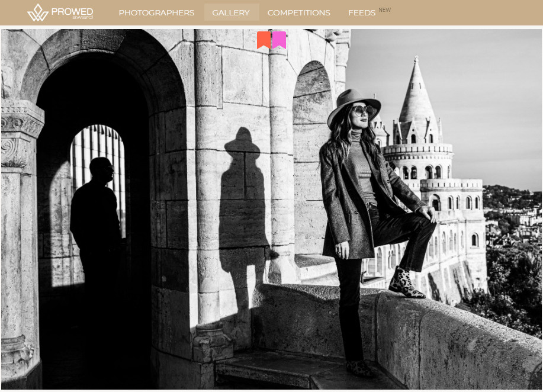543x392 pixels.
Task: Click the PROWED award brand text
Action: click(x=72, y=12)
